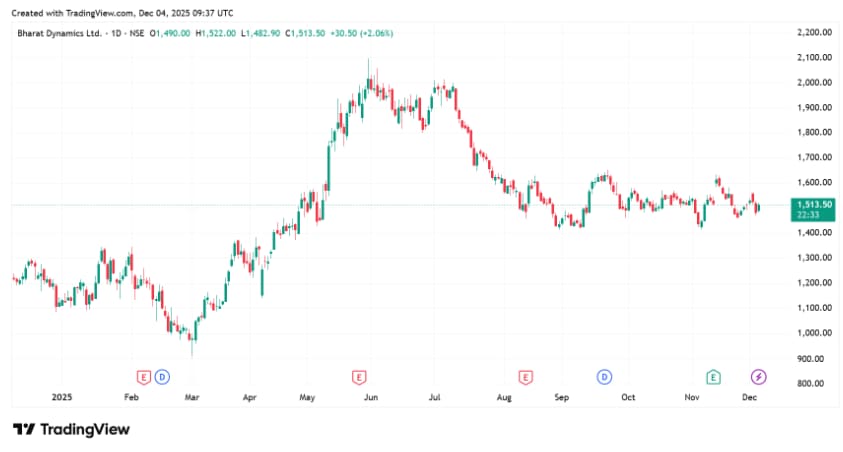
Task: Select the green earnings marker in November
Action: pos(713,376)
